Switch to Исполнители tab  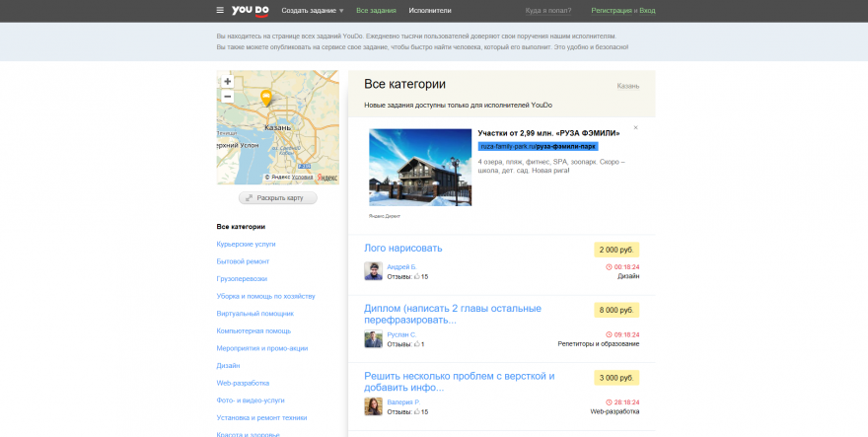(430, 10)
